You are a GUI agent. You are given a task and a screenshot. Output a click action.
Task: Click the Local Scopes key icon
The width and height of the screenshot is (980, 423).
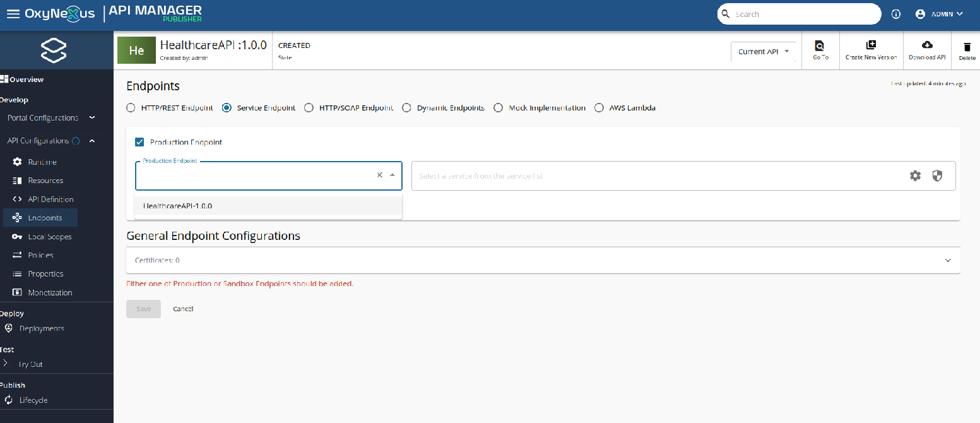[18, 237]
